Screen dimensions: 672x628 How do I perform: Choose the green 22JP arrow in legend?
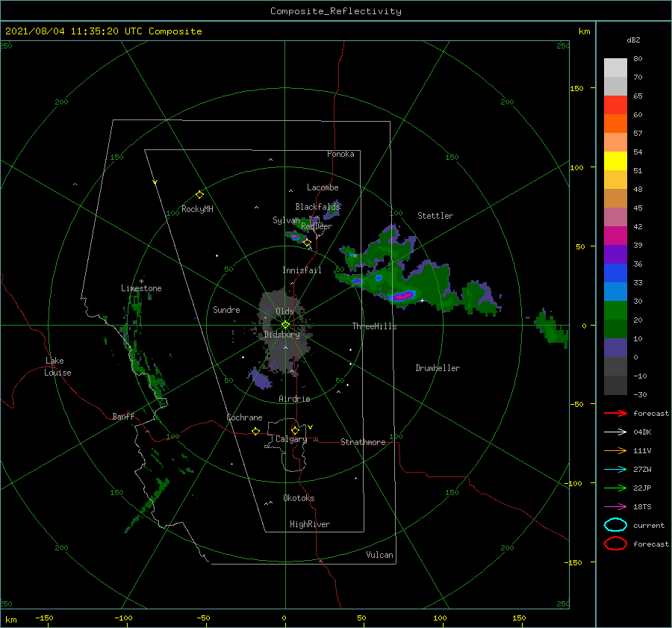615,488
